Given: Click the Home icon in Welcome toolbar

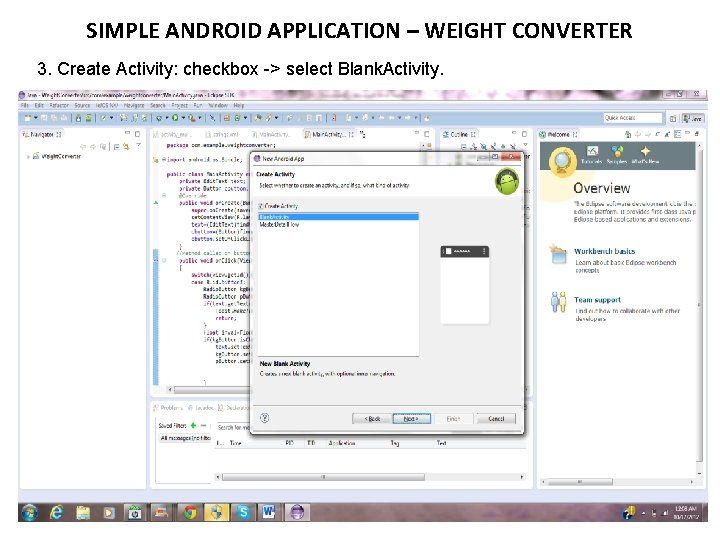Looking at the screenshot, I should [628, 135].
